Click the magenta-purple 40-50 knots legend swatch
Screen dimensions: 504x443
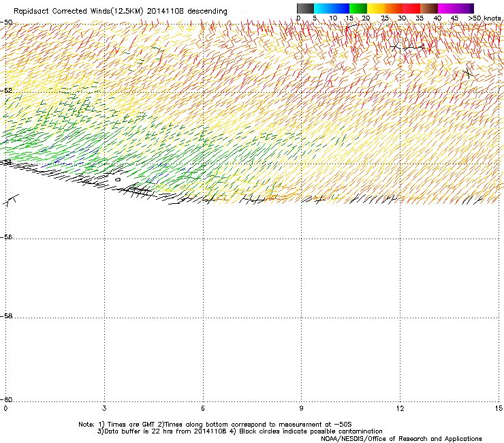pyautogui.click(x=456, y=8)
